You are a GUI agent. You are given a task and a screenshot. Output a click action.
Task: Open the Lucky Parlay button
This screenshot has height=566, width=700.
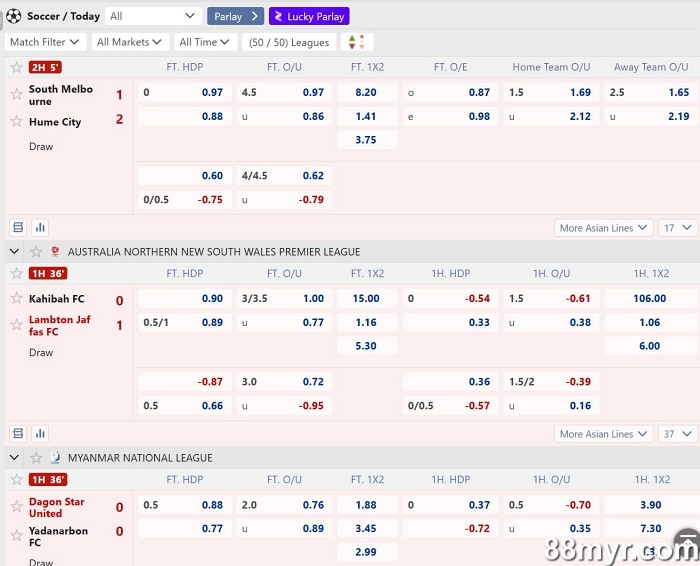click(x=309, y=17)
